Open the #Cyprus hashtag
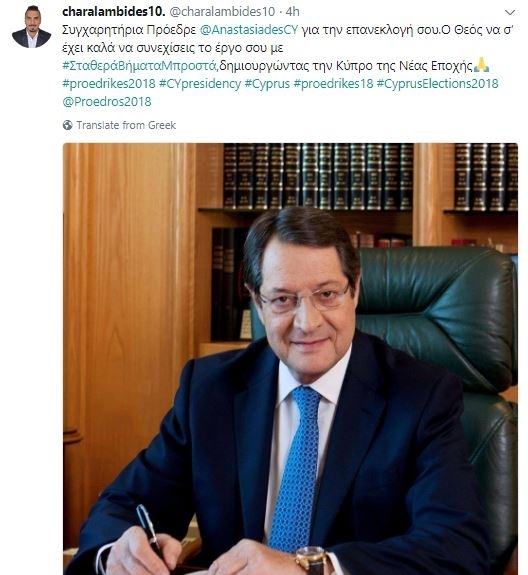528x575 pixels. (267, 84)
